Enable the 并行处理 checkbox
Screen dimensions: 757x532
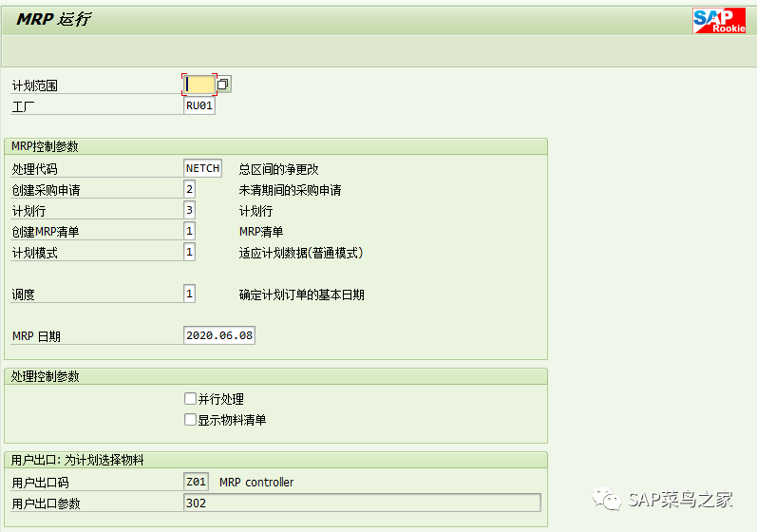pos(190,398)
